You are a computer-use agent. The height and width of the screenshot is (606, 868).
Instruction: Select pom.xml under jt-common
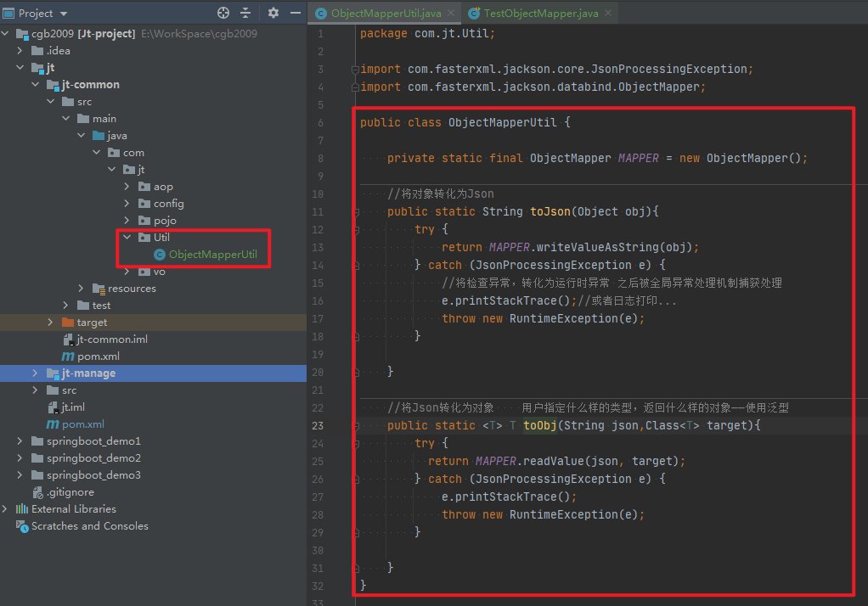coord(98,356)
